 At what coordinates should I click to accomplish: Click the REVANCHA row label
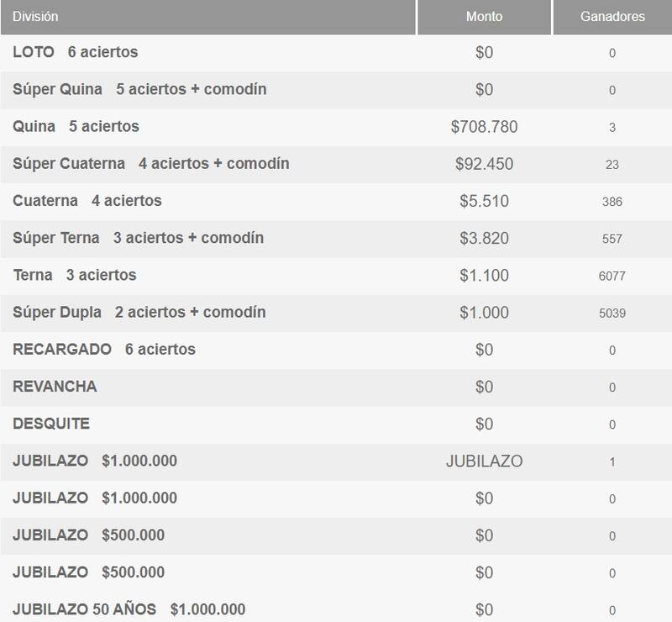click(x=55, y=387)
